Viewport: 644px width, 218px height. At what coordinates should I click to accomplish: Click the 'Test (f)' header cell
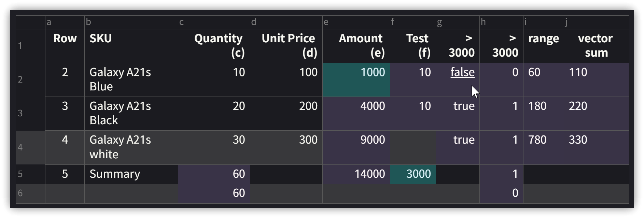pyautogui.click(x=413, y=46)
